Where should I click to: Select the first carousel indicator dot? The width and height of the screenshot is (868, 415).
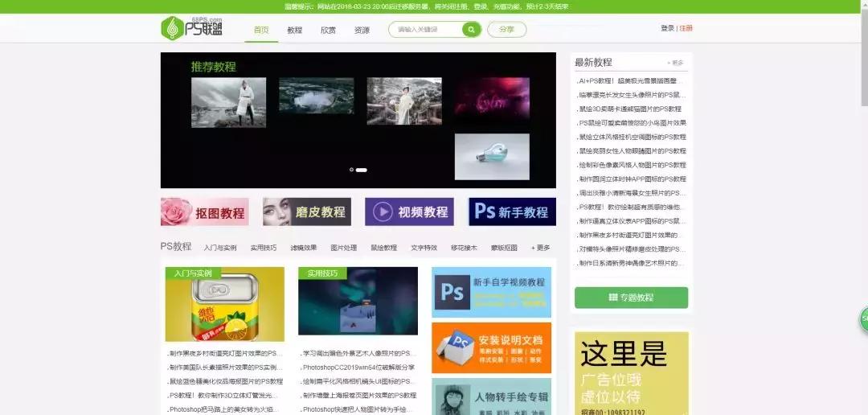pos(351,170)
